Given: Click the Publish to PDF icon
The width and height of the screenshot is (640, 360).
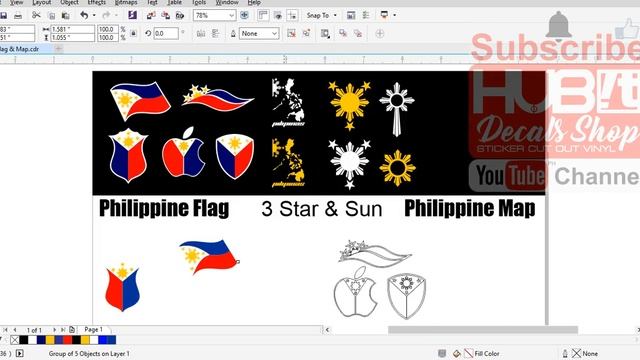Looking at the screenshot, I should pyautogui.click(x=180, y=16).
